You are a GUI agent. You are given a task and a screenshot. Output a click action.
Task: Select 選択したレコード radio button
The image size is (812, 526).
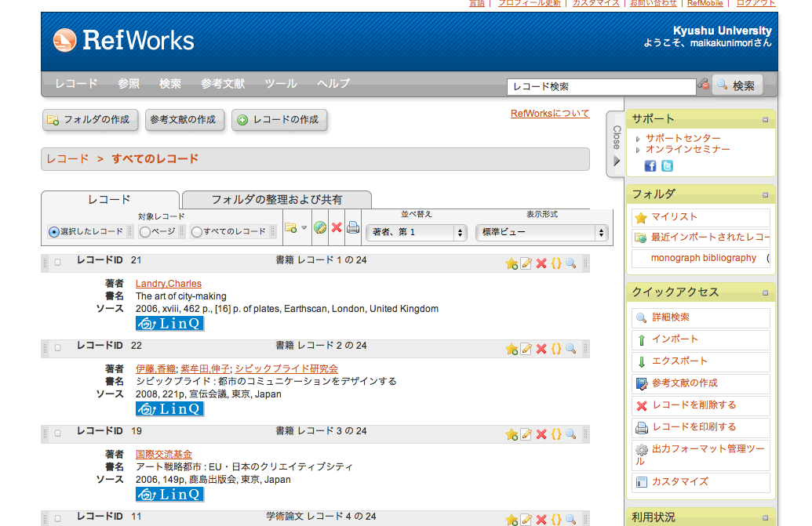point(54,232)
